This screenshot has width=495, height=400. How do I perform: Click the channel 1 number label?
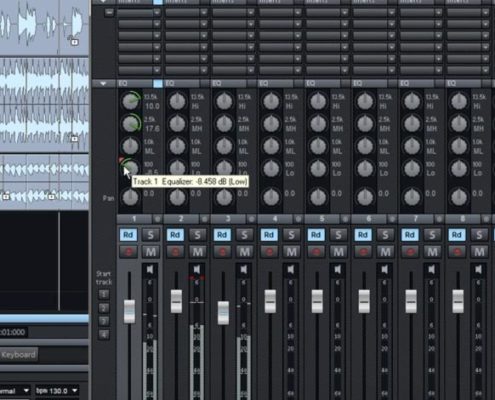(x=134, y=219)
